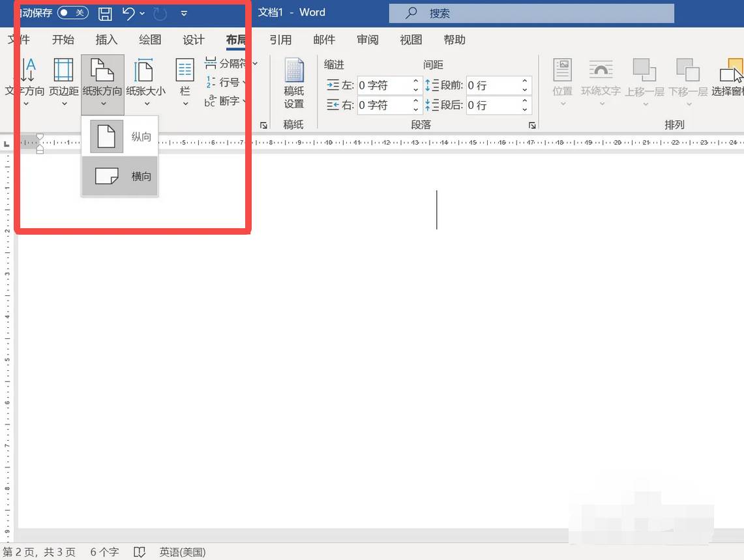This screenshot has height=560, width=744.
Task: Open the 邮件 tab
Action: [324, 40]
